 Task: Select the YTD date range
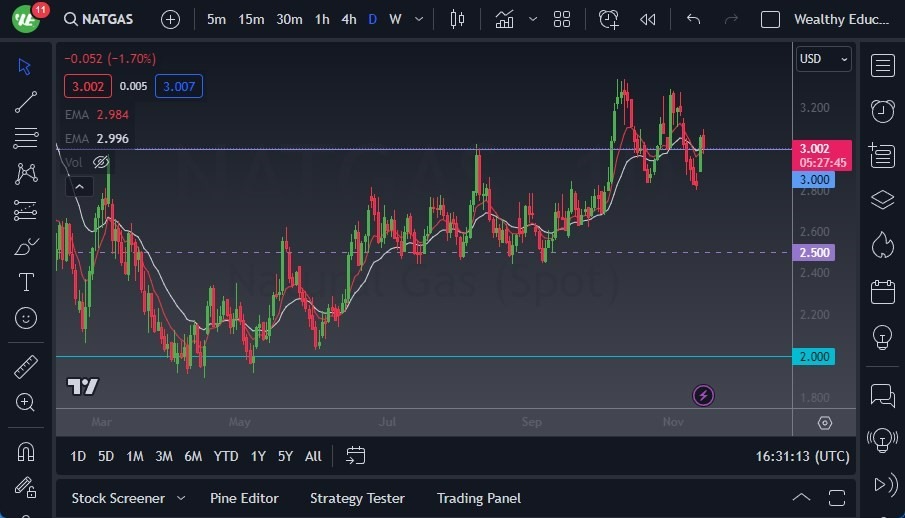[226, 456]
